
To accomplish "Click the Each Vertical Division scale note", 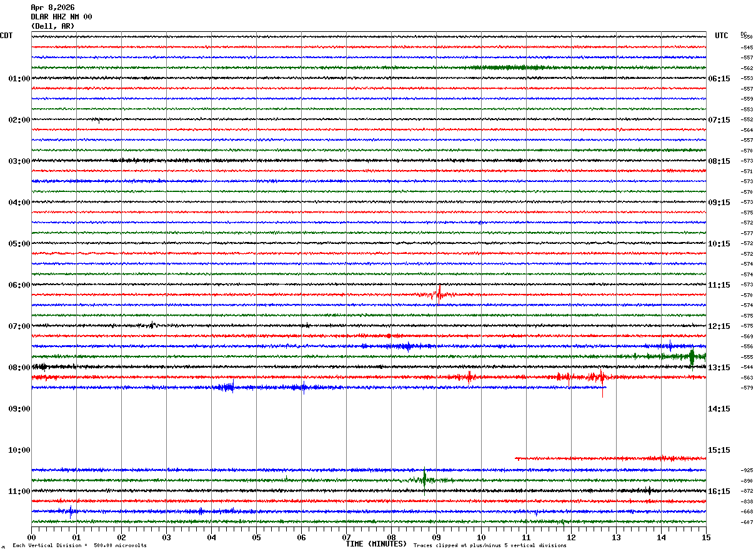I will (79, 546).
